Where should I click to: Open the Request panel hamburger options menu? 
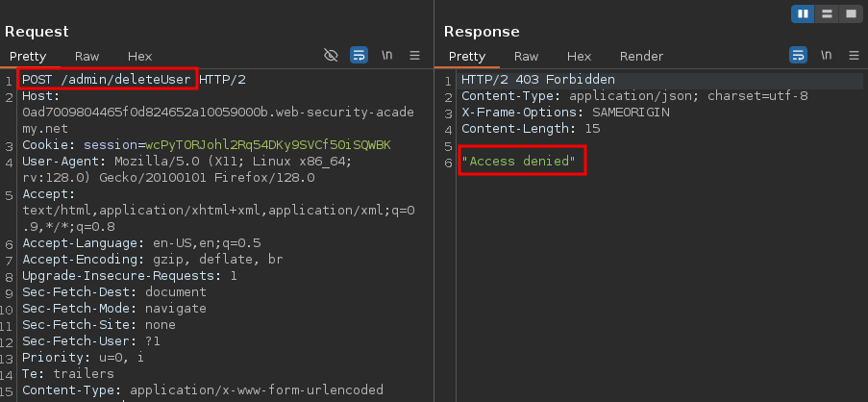[415, 56]
